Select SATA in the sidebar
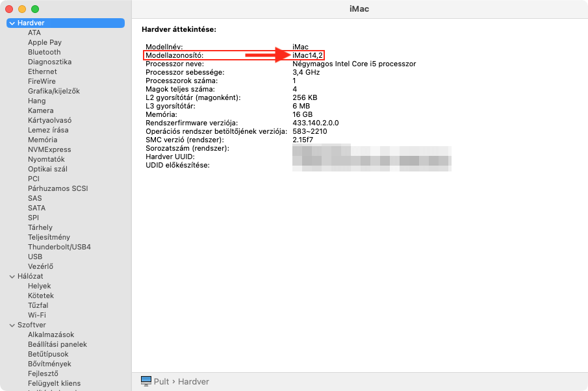This screenshot has height=391, width=588. [x=36, y=208]
